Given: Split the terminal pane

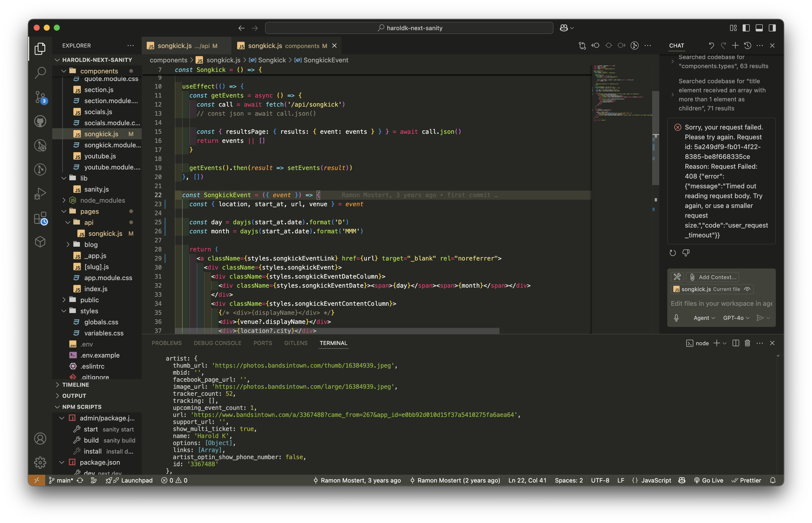Looking at the screenshot, I should tap(736, 343).
